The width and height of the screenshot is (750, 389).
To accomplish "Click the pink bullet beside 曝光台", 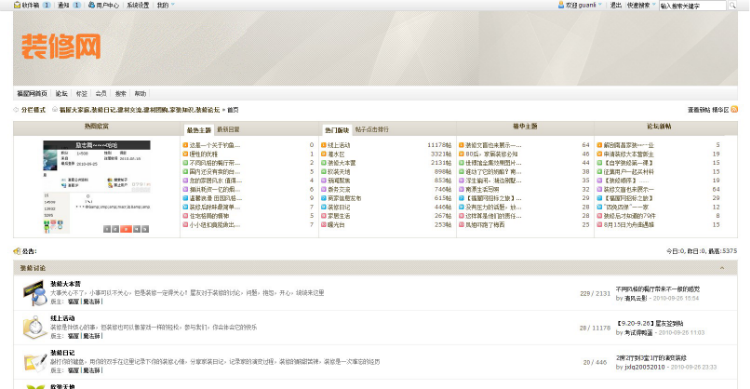I will (324, 224).
